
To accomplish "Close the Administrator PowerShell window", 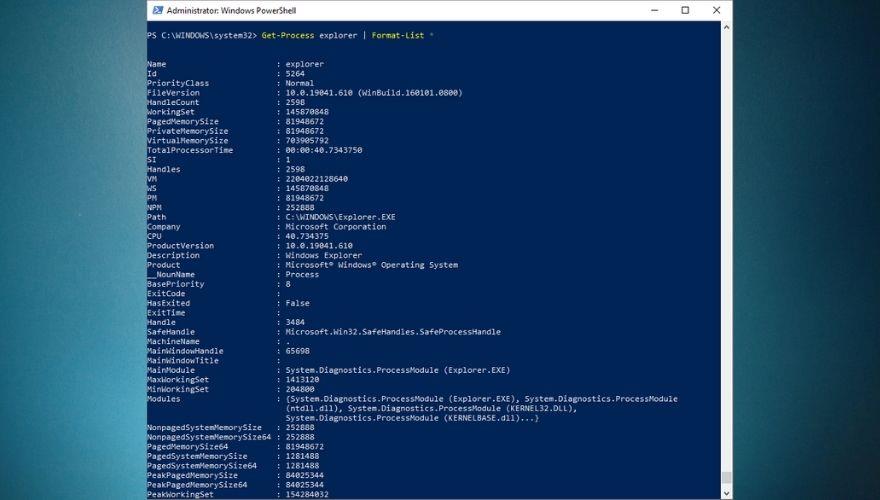I will pos(716,10).
